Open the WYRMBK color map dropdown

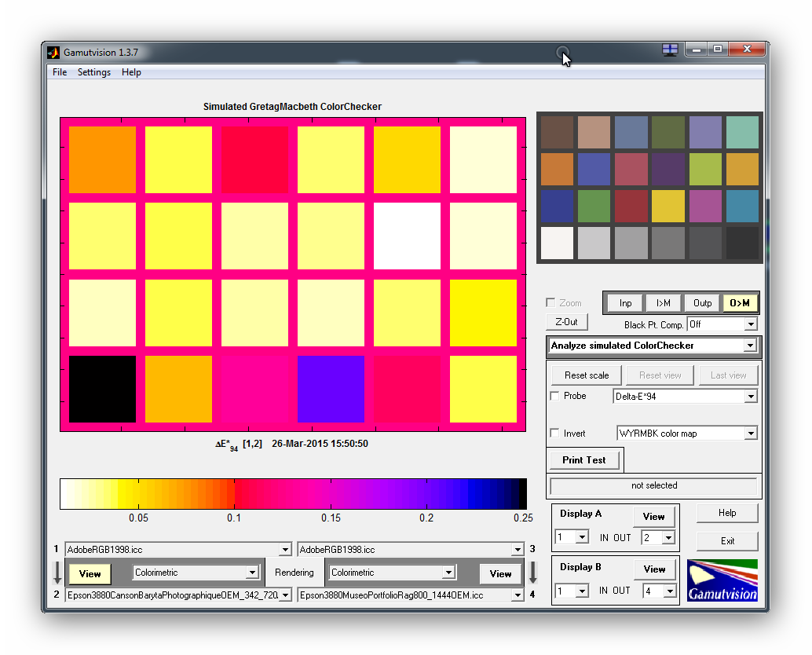[686, 434]
